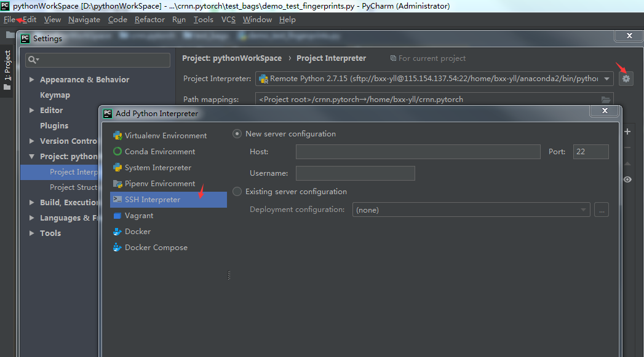644x357 pixels.
Task: Click the Project breadcrumb: pythonWorkSpace
Action: click(232, 58)
